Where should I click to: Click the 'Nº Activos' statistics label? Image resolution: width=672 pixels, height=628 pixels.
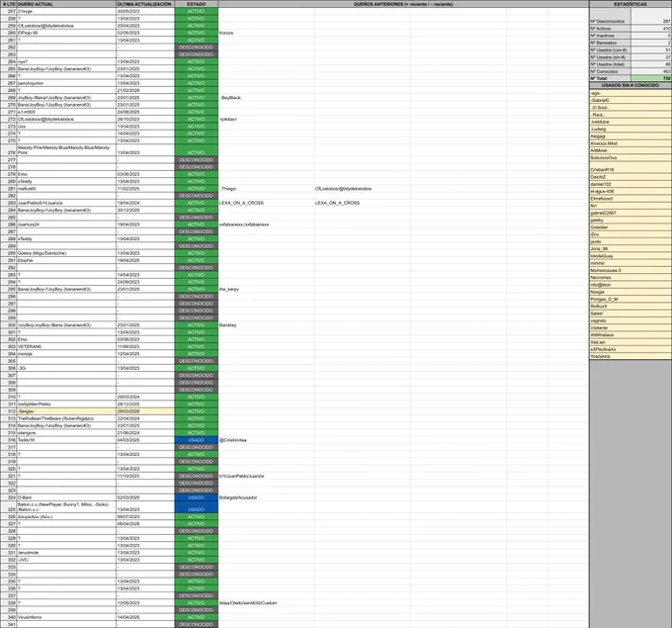(x=611, y=29)
